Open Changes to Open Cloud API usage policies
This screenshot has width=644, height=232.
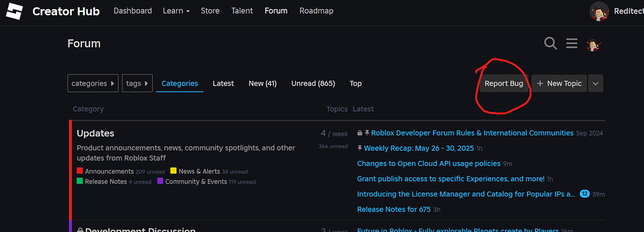click(x=429, y=163)
